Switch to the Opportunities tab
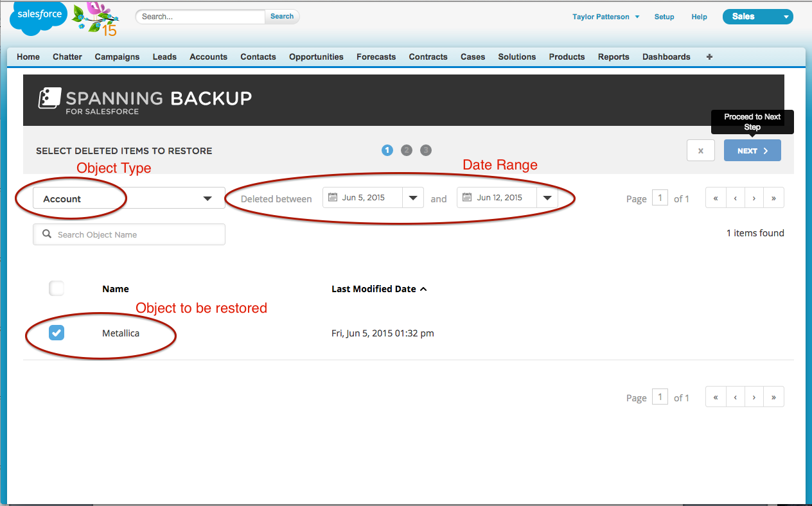Screen dimensions: 812x506 click(316, 57)
